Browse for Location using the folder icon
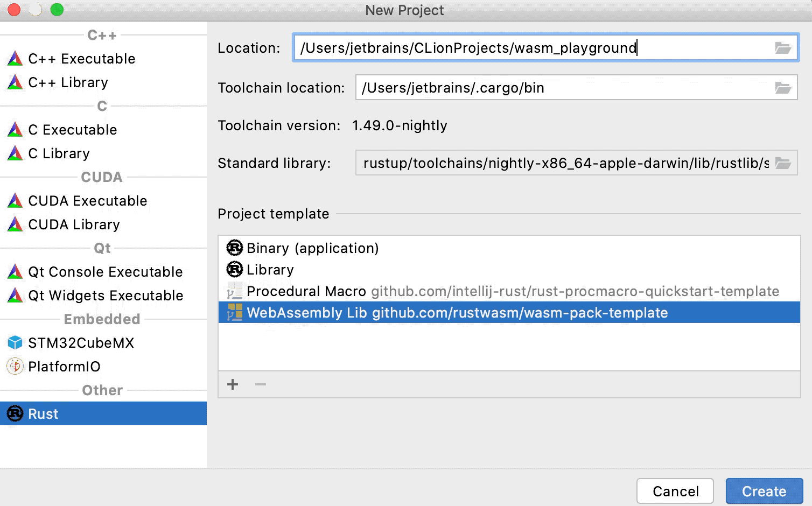This screenshot has width=812, height=506. click(783, 48)
